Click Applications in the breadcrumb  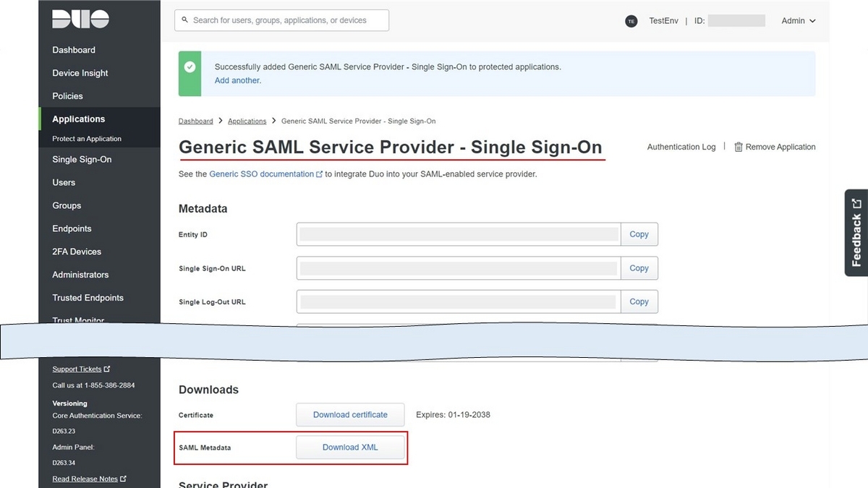[x=247, y=121]
